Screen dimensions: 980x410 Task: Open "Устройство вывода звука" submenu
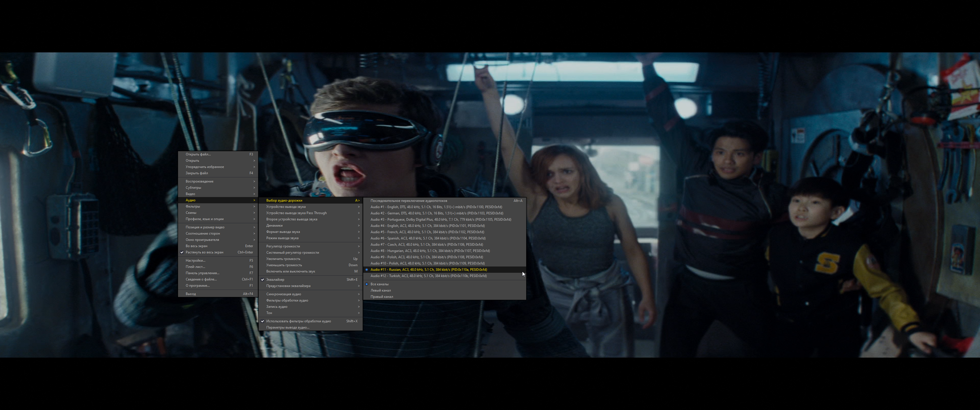click(311, 207)
